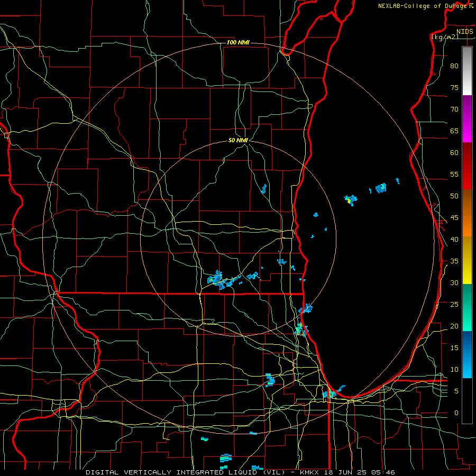Pick the green segment of the color bar
The height and width of the screenshot is (476, 476).
point(467,307)
